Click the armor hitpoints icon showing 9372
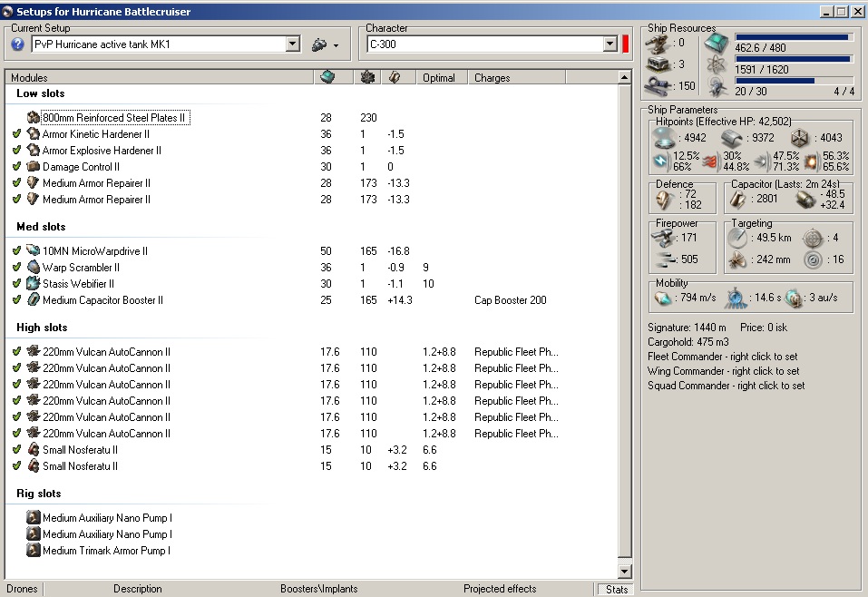Screen dimensions: 868x597 click(731, 138)
